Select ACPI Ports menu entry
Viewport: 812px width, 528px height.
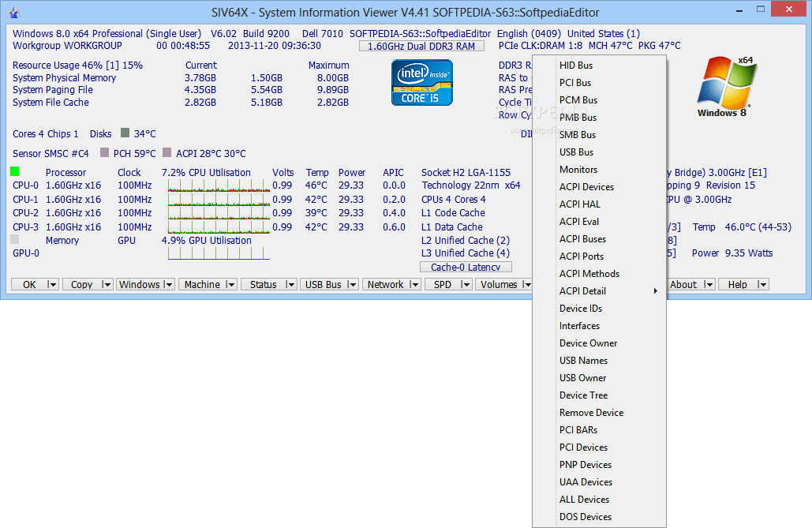(x=599, y=256)
